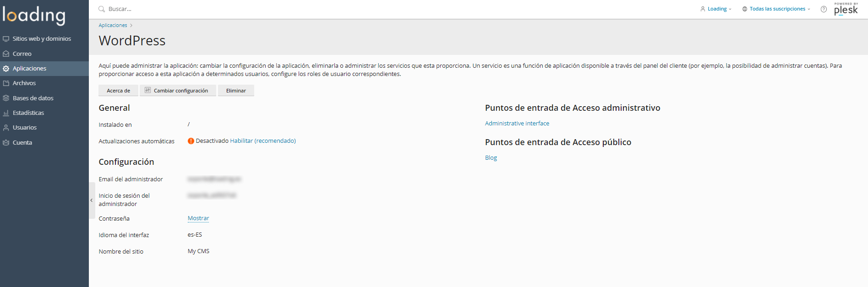Click the Configuración section heading
The height and width of the screenshot is (287, 868).
click(126, 162)
